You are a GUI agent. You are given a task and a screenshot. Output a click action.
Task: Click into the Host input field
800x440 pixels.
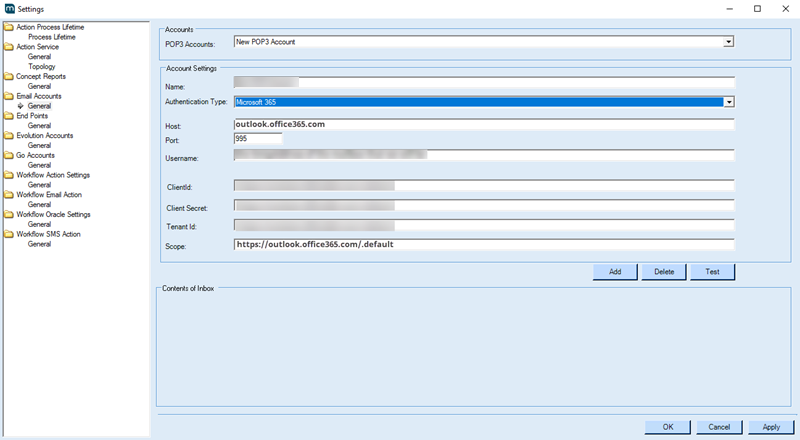pyautogui.click(x=484, y=125)
